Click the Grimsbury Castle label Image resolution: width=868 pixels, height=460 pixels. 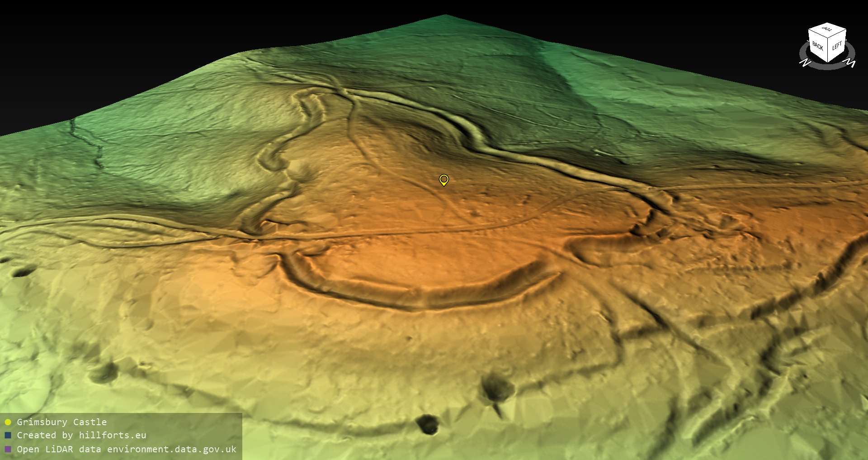(61, 422)
